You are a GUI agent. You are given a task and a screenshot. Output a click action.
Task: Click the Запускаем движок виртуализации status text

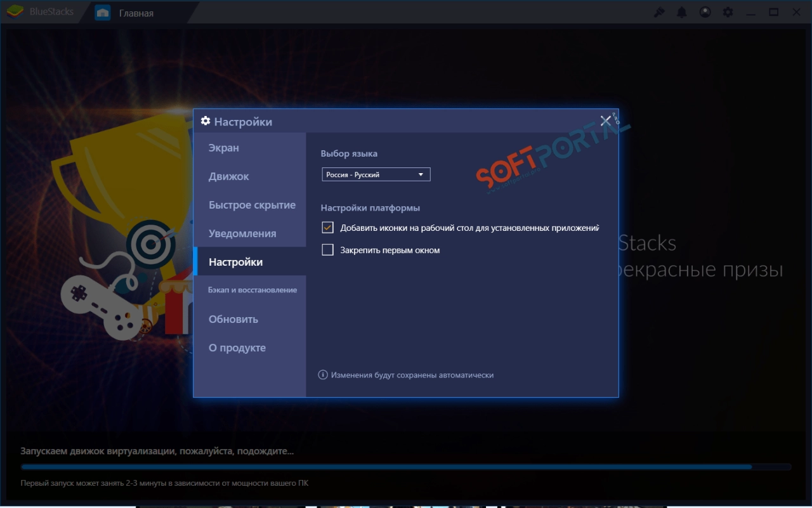[x=157, y=451]
